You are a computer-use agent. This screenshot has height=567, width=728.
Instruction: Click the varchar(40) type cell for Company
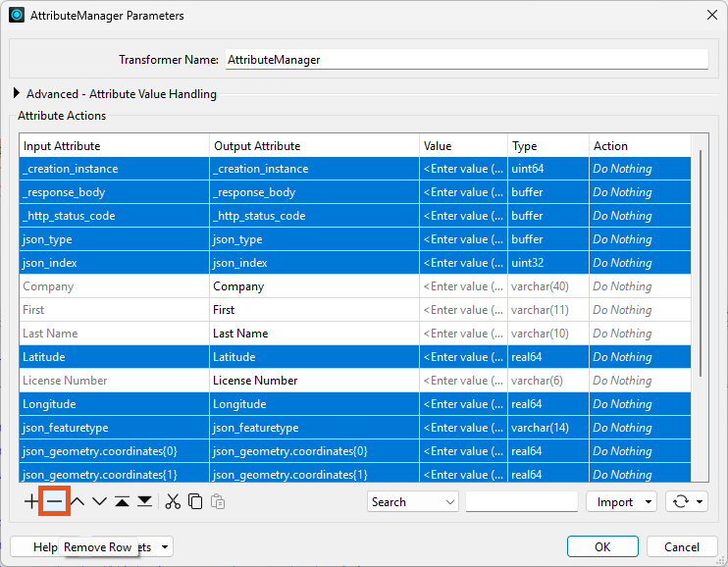click(x=548, y=286)
